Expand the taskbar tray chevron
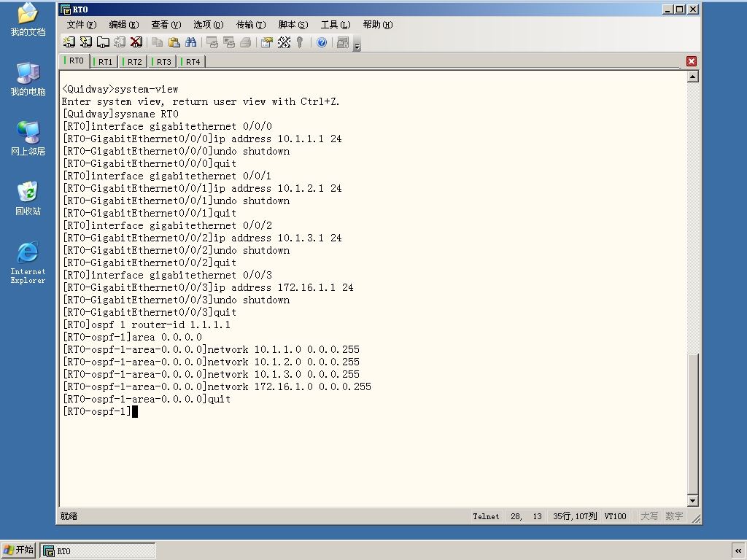The height and width of the screenshot is (560, 747). [x=738, y=551]
